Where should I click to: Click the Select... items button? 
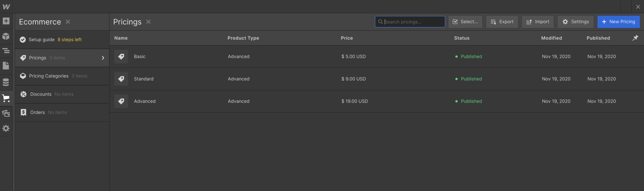465,22
